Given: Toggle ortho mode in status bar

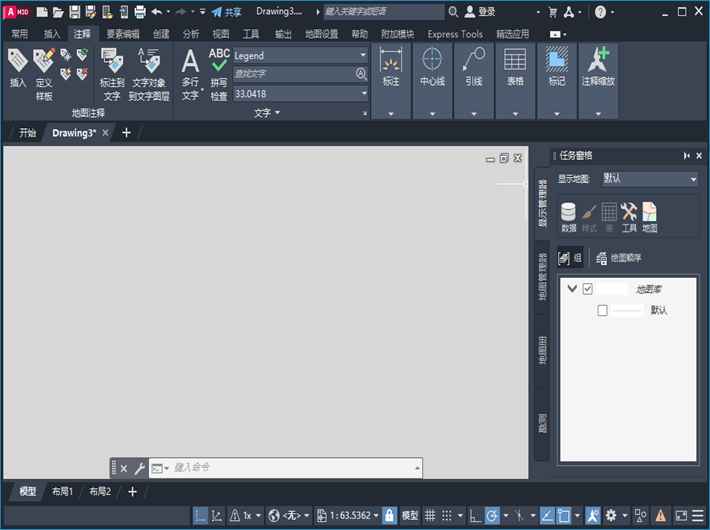Looking at the screenshot, I should [x=475, y=516].
